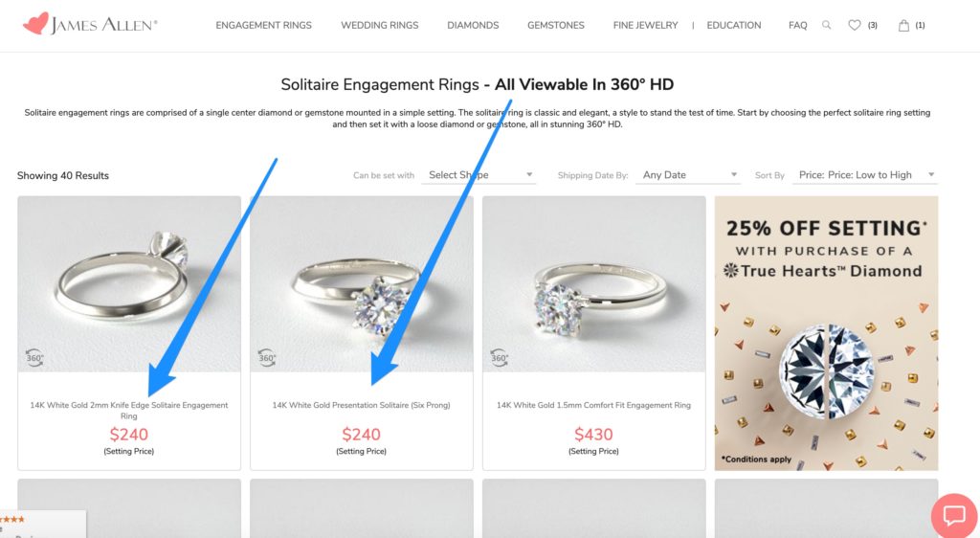Click 360° icon on Presentation Solitaire ring

[x=268, y=358]
